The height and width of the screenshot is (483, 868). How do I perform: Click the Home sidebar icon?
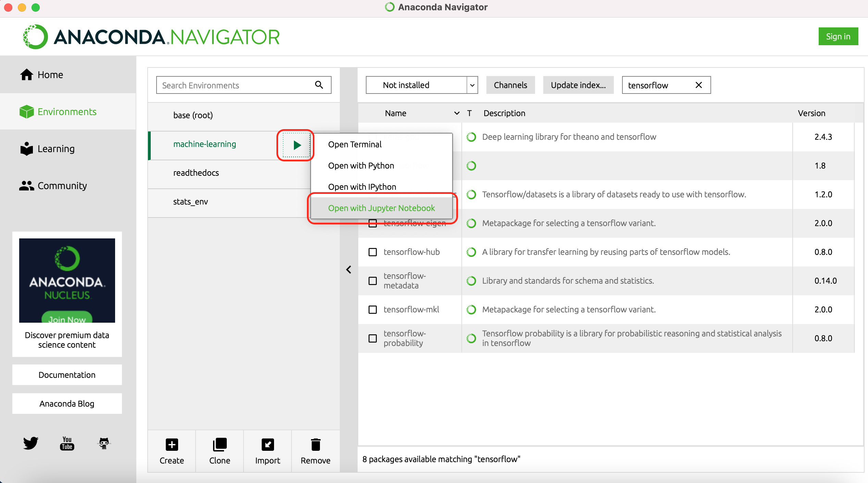point(26,74)
